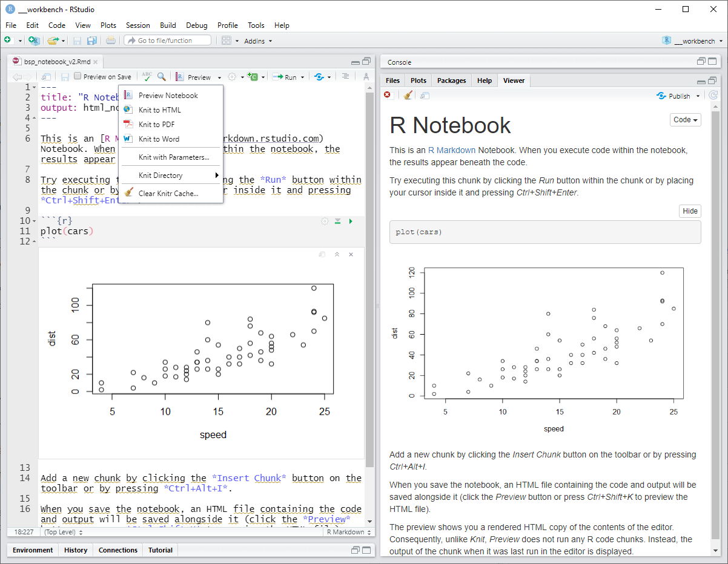
Task: Remove current viewer item red X icon
Action: click(388, 96)
